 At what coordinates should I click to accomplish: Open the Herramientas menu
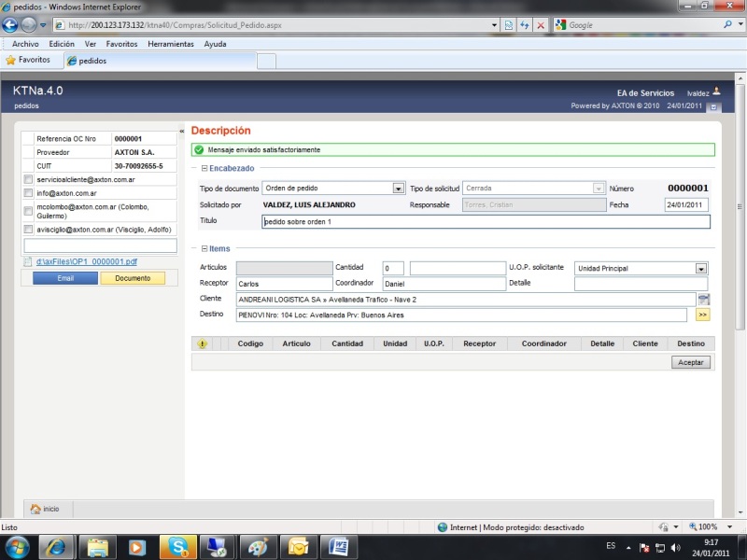click(x=171, y=44)
